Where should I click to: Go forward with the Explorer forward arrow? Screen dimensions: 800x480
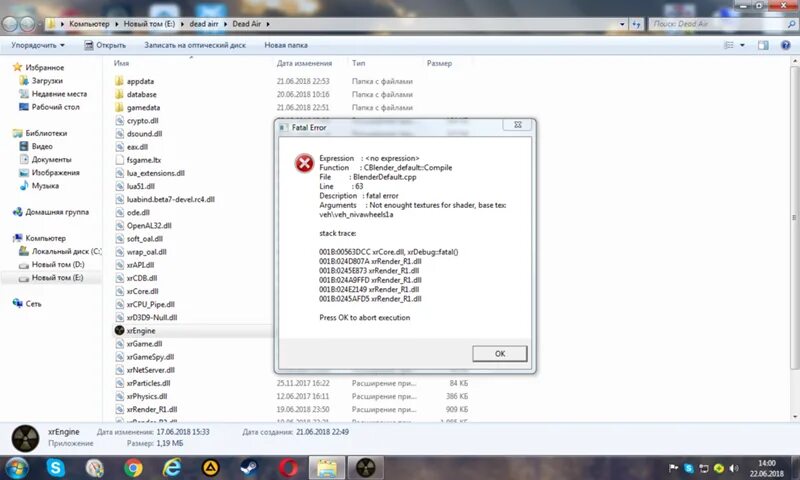coord(28,23)
